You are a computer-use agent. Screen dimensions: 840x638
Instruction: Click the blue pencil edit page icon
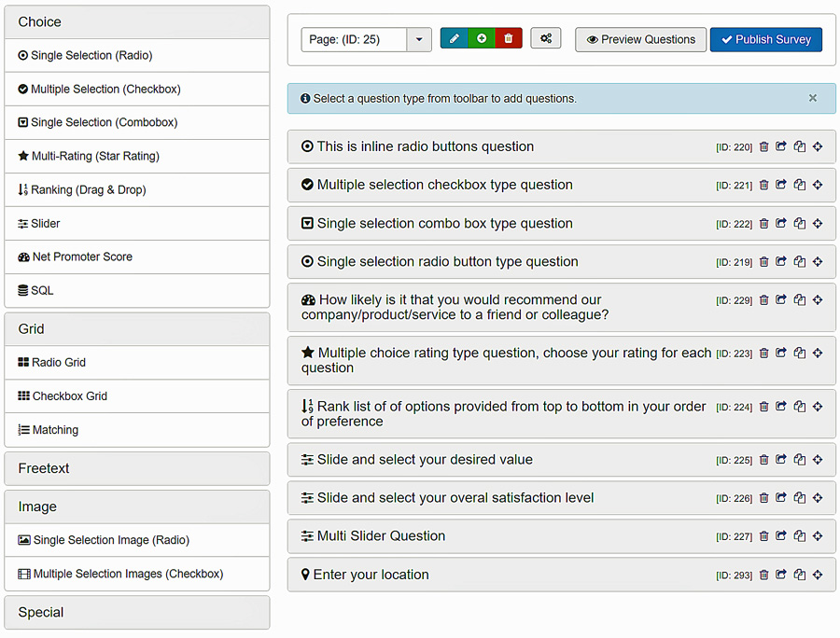tap(454, 38)
